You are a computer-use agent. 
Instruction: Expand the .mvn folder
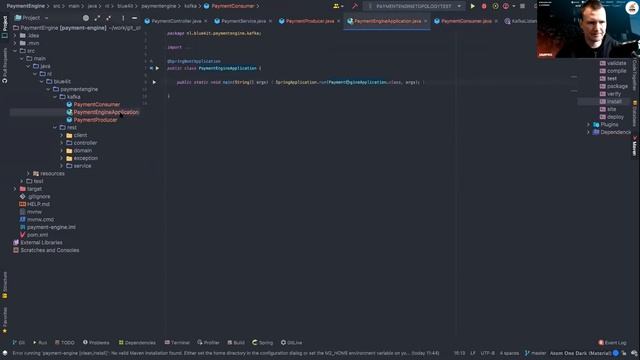[15, 43]
